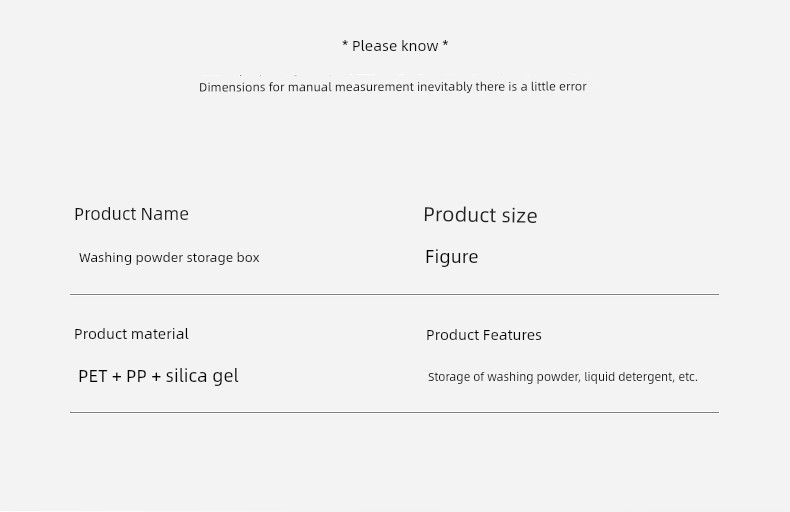The width and height of the screenshot is (790, 512).
Task: Select the manual measurement disclaimer text
Action: [x=392, y=87]
